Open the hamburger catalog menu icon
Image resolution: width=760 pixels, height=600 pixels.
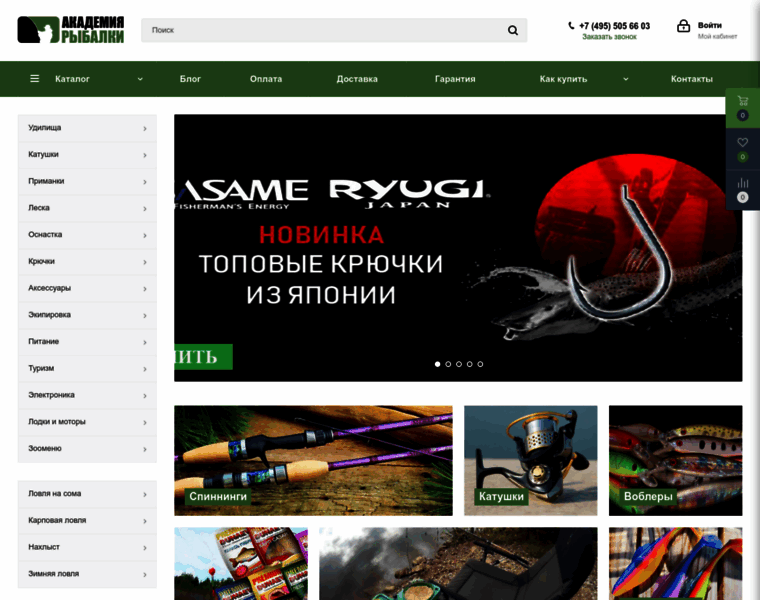coord(34,79)
